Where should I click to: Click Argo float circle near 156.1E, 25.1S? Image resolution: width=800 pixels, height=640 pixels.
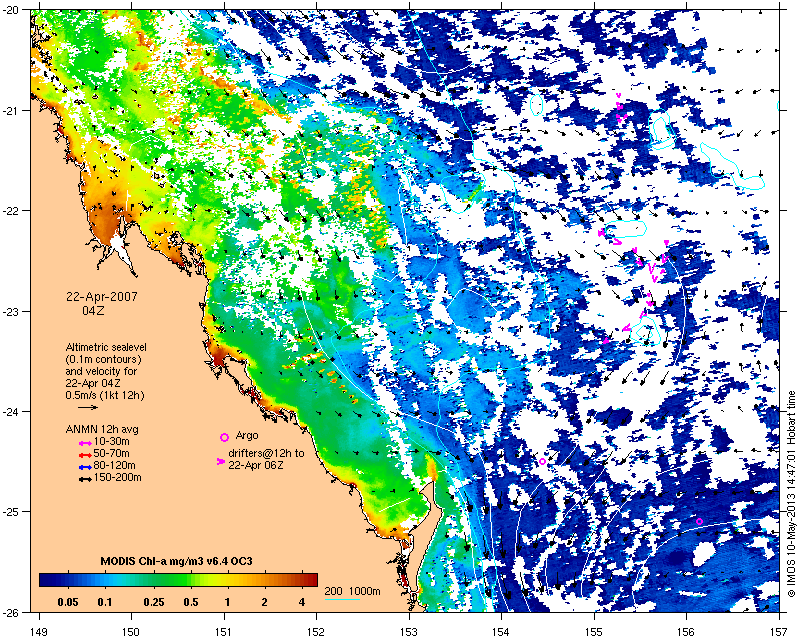click(699, 521)
